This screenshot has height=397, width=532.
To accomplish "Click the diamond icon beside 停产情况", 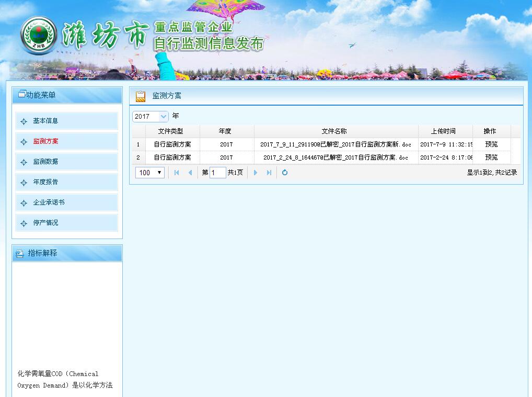I will [24, 222].
